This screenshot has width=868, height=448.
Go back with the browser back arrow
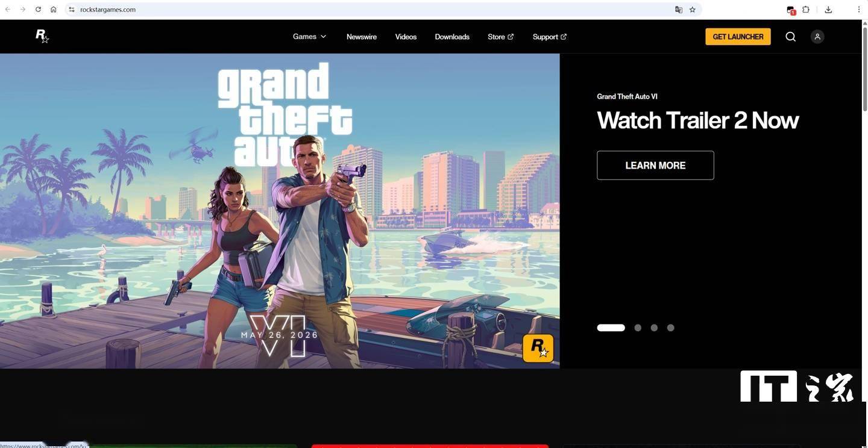click(x=8, y=10)
